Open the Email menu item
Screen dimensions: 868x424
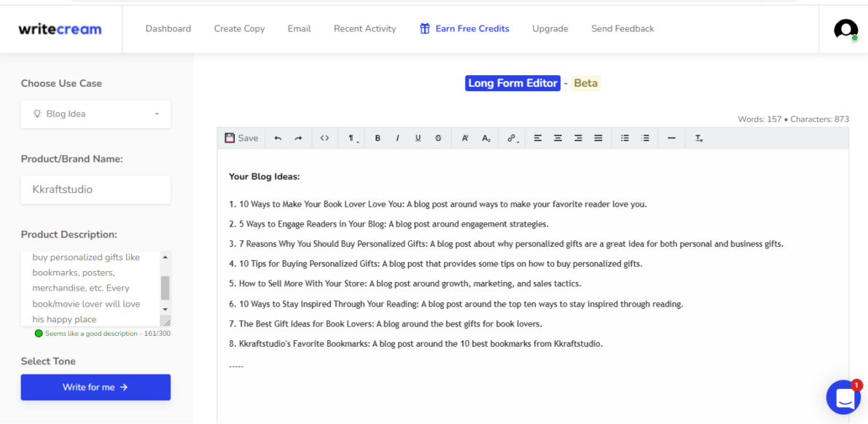[300, 29]
